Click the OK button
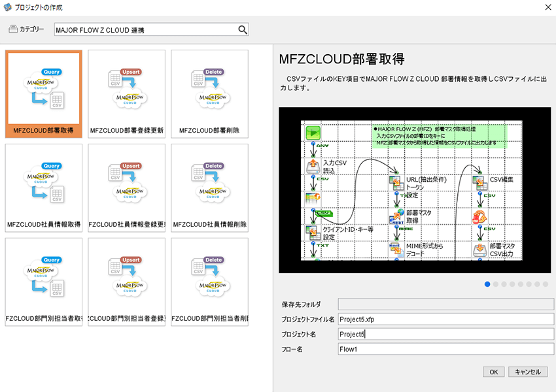This screenshot has width=556, height=392. [x=494, y=372]
